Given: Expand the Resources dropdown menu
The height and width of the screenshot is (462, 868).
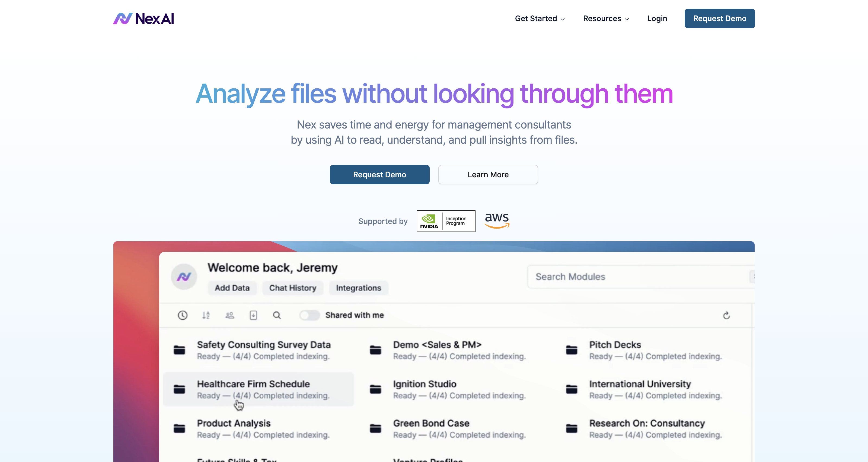Looking at the screenshot, I should pyautogui.click(x=606, y=18).
